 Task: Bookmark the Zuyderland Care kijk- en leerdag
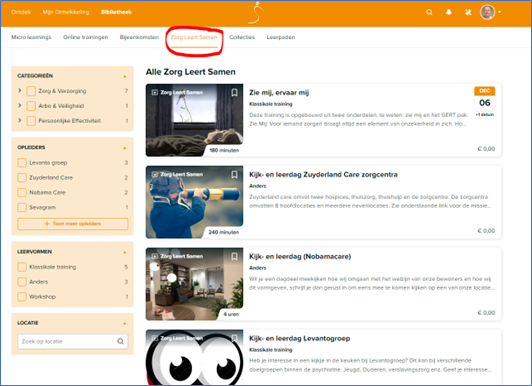point(234,174)
